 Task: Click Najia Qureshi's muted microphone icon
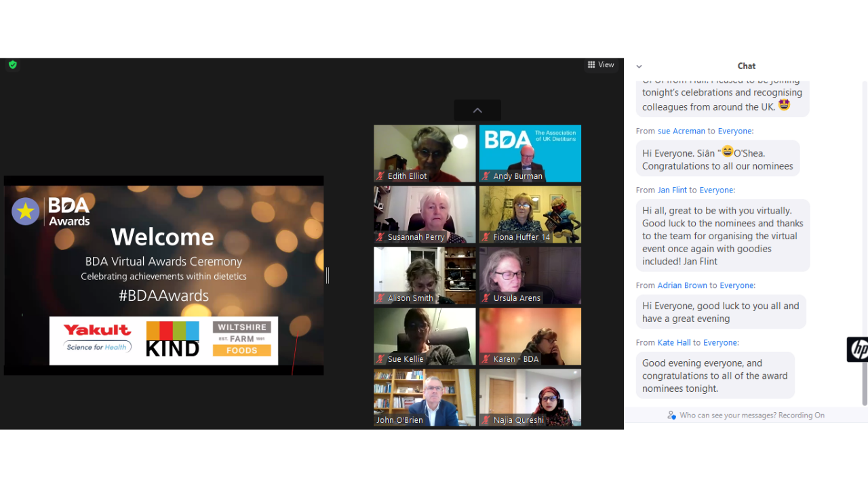tap(486, 420)
